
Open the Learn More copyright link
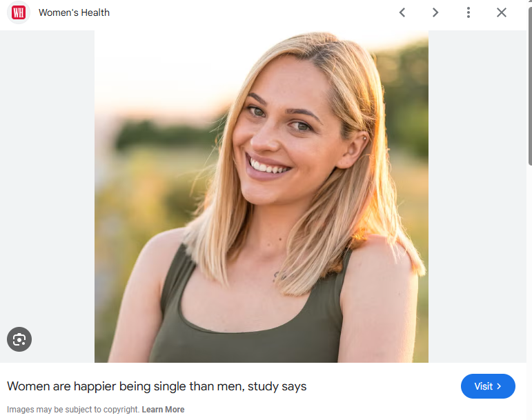[x=163, y=410]
